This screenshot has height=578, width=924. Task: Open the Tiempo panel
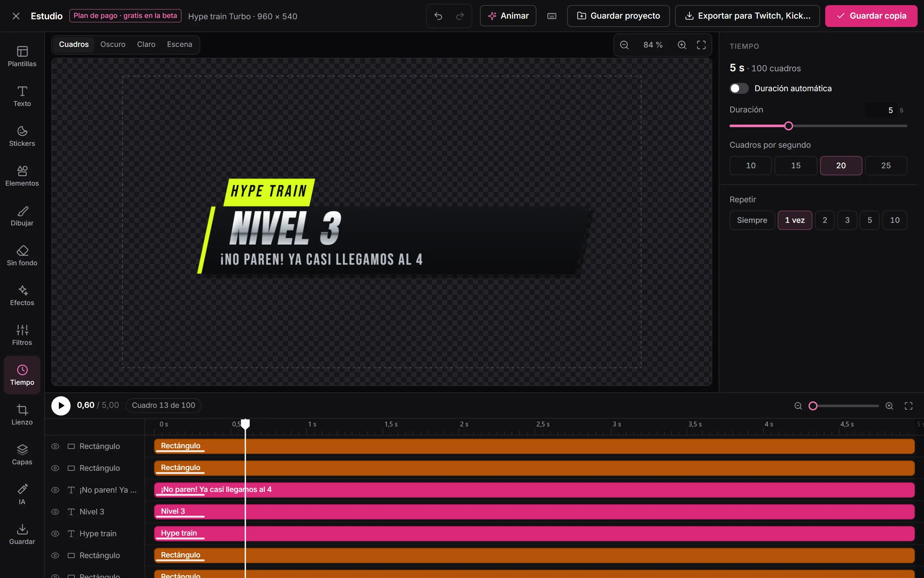tap(22, 375)
